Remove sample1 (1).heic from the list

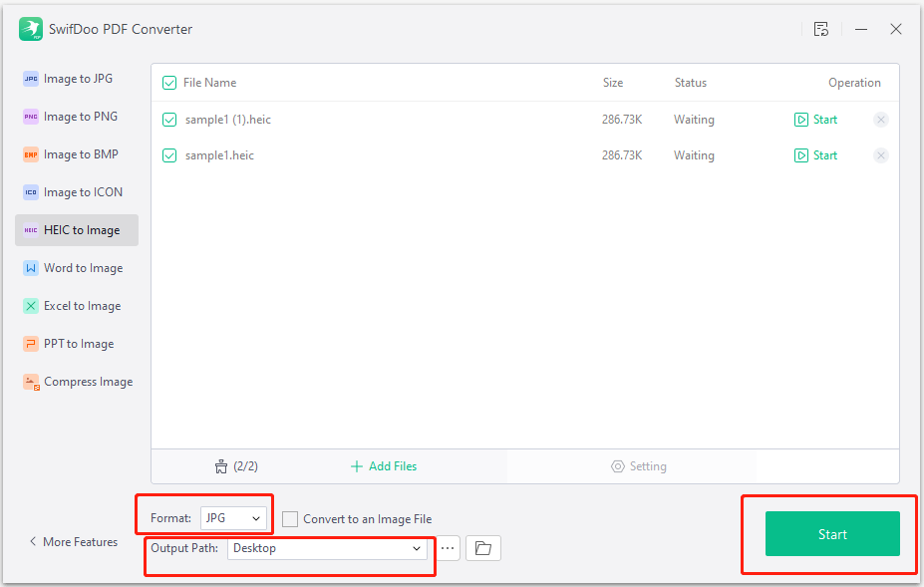(881, 120)
